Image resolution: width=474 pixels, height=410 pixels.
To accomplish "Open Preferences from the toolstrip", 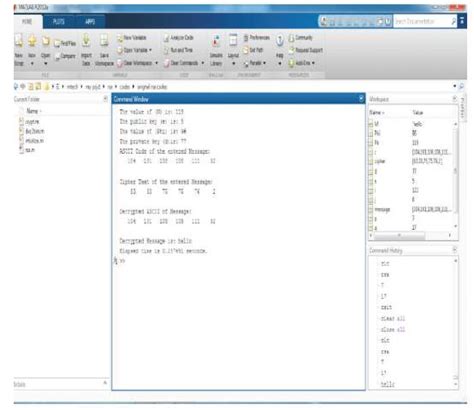I will point(256,38).
